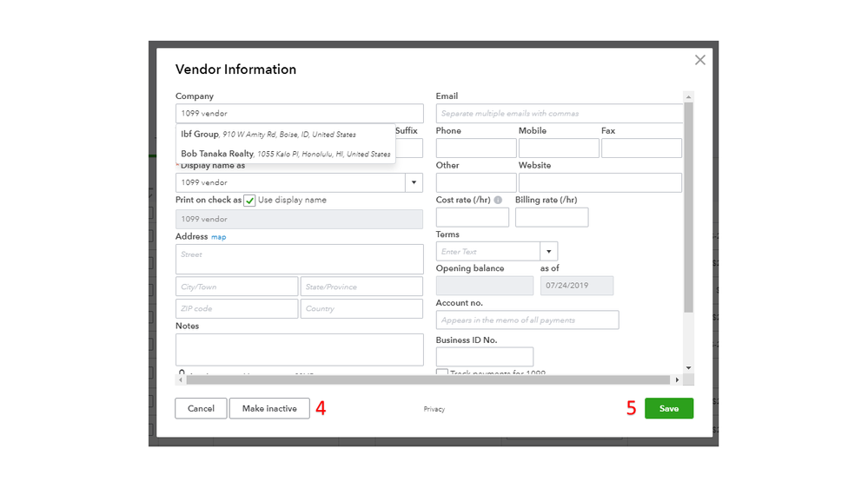Click the Opening balance field
This screenshot has width=868, height=488.
coord(484,286)
